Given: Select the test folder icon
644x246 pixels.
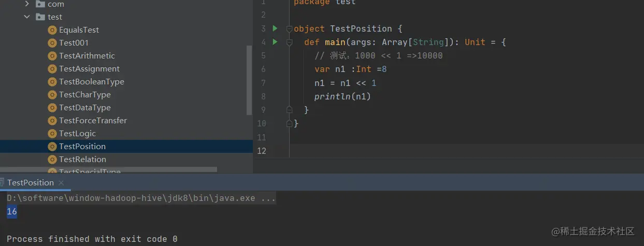Looking at the screenshot, I should pos(40,17).
